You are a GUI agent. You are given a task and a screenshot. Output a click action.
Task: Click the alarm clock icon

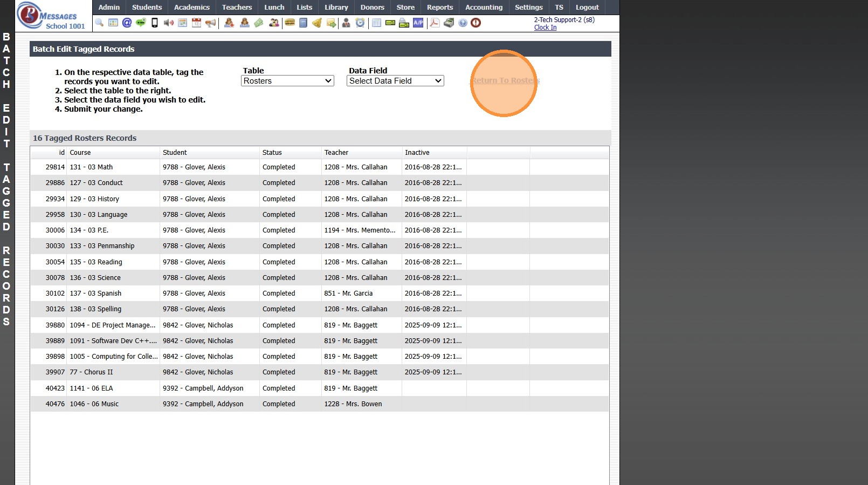[360, 23]
